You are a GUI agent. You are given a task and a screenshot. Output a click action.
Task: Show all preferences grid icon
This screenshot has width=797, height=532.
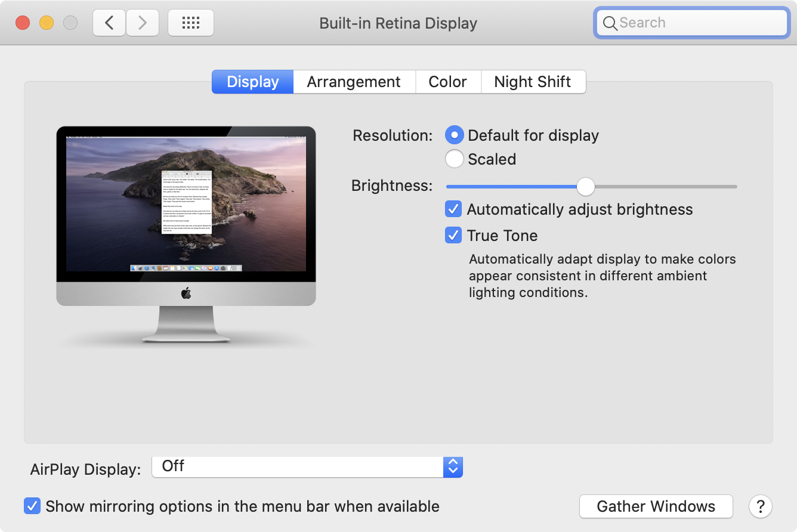190,23
